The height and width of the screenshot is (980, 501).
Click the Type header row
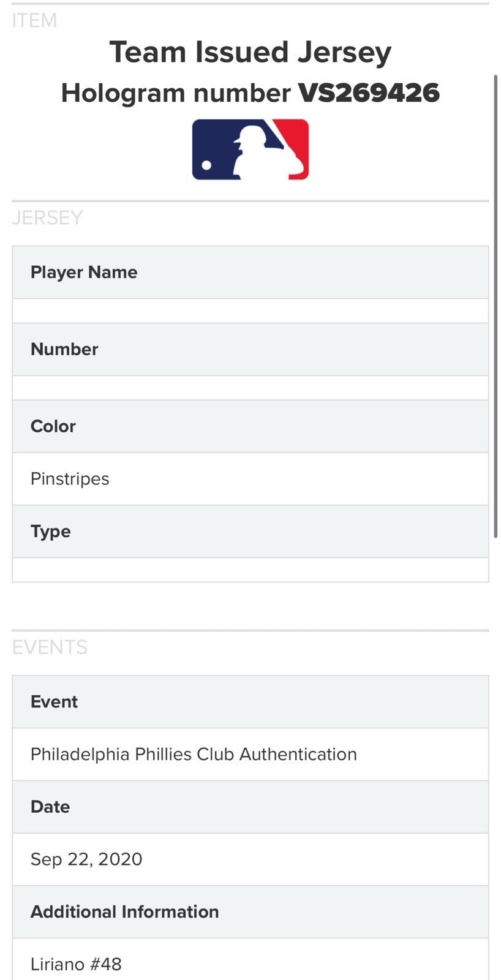(x=250, y=532)
